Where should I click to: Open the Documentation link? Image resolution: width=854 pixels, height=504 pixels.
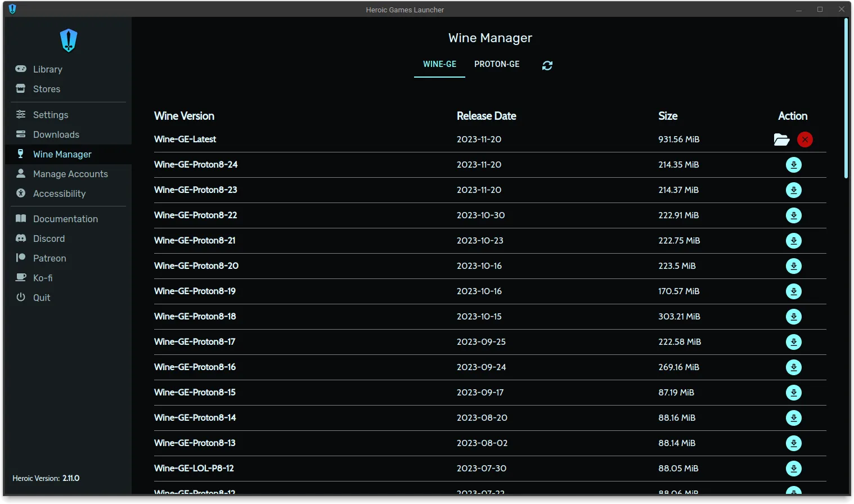tap(65, 219)
